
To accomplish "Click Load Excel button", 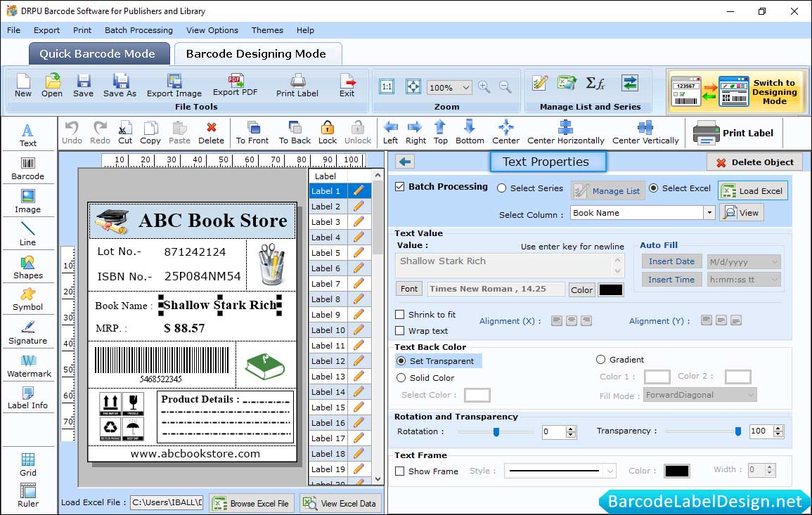I will (x=753, y=190).
